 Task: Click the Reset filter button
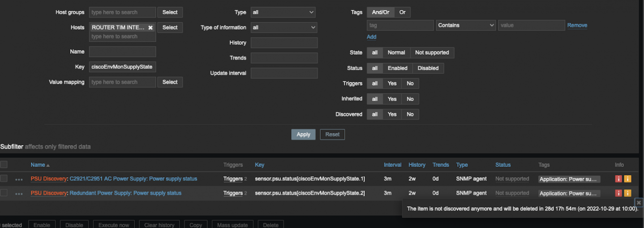click(332, 134)
